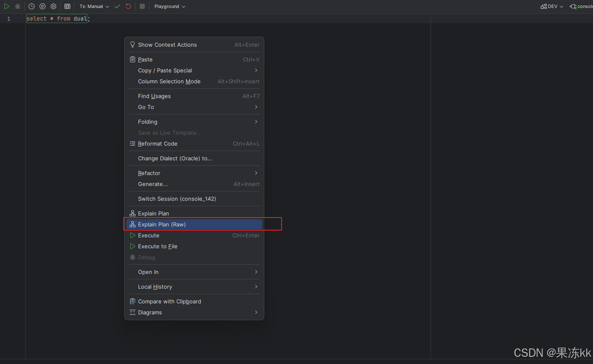Click the stop square icon in toolbar
The image size is (593, 364).
coord(142,6)
